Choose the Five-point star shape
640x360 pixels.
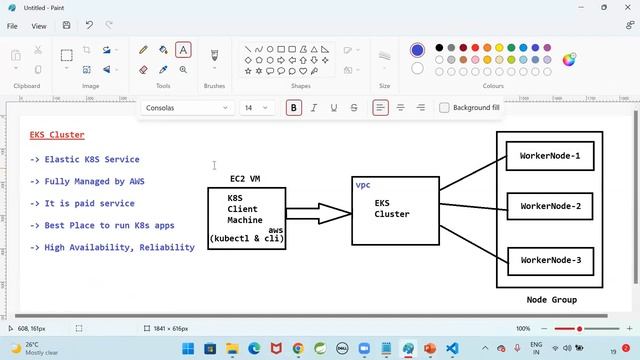point(248,71)
